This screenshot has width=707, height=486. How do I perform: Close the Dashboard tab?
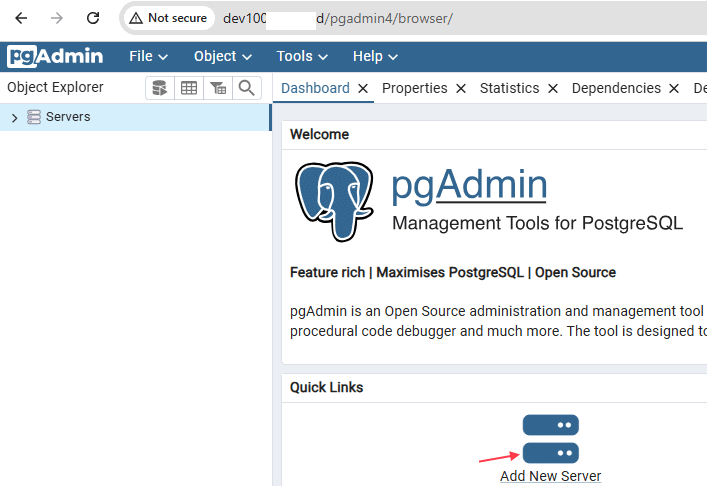[363, 88]
